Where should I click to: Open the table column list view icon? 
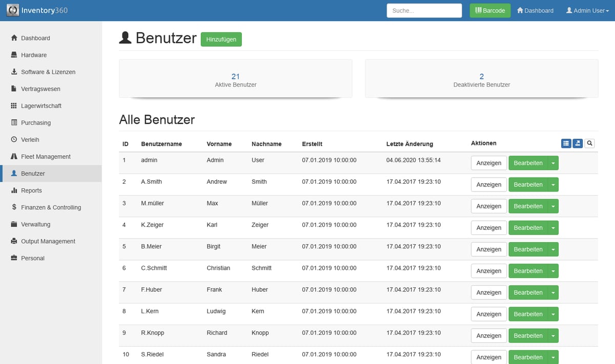(x=566, y=143)
